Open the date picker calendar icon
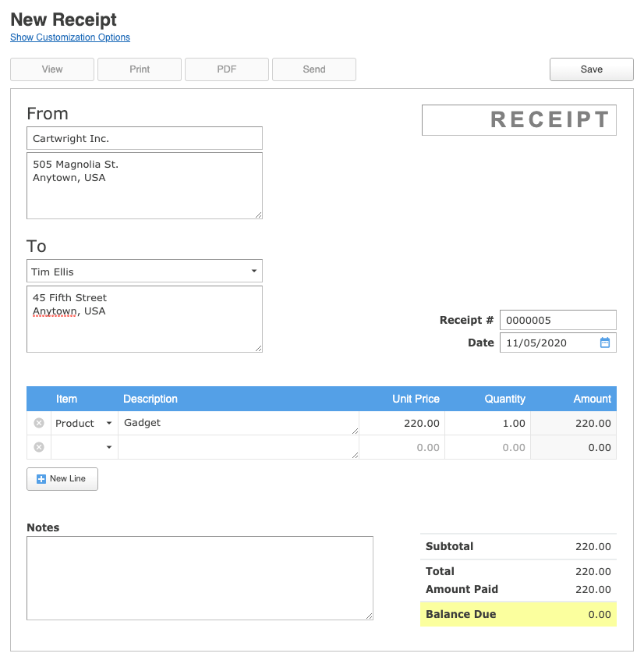This screenshot has height=664, width=644. point(605,343)
